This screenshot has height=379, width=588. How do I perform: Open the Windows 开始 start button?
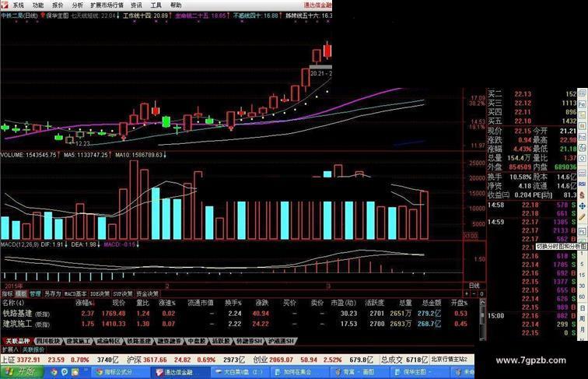point(22,371)
